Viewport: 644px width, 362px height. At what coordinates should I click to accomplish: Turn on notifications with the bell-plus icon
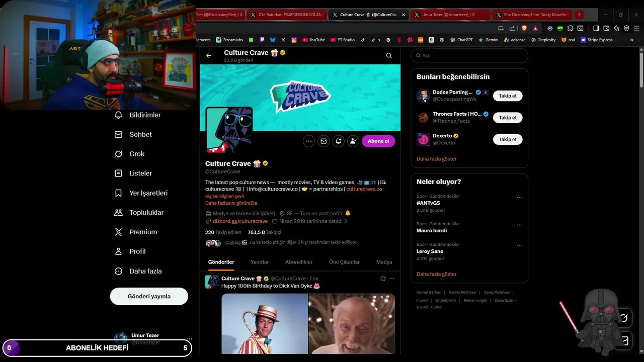point(339,141)
